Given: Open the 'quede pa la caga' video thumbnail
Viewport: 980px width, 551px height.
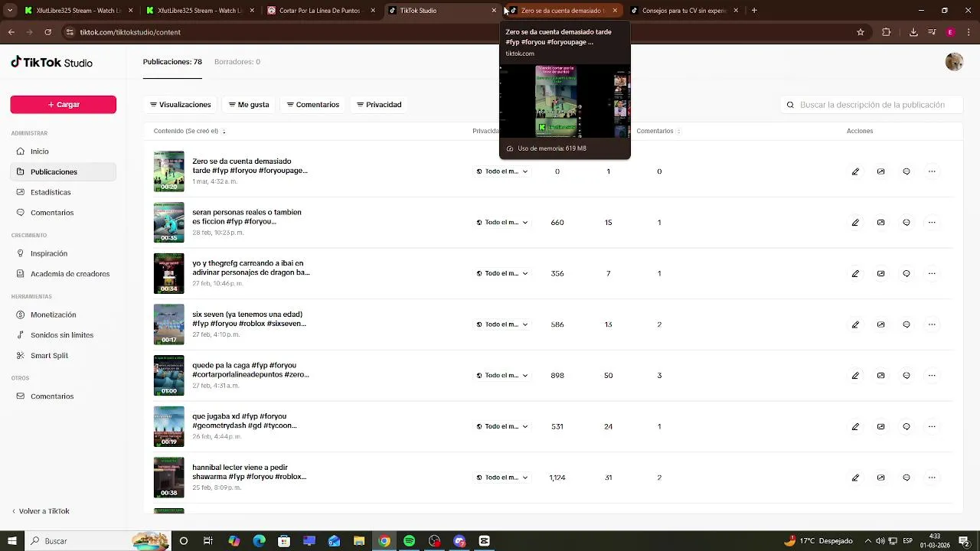Looking at the screenshot, I should 168,376.
